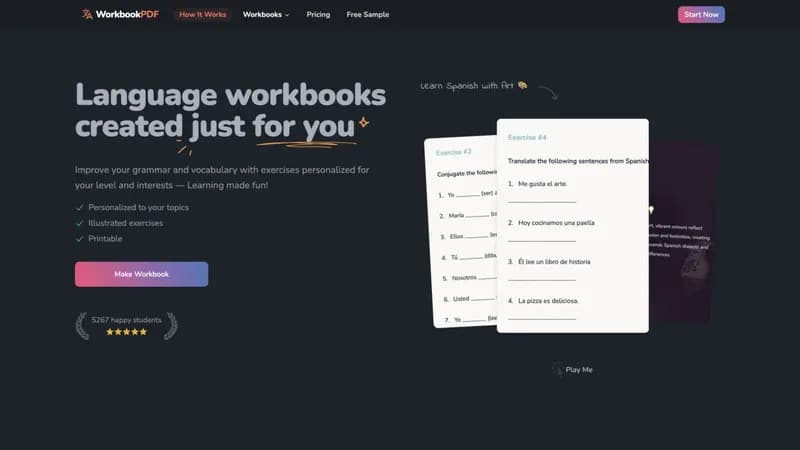Go to the Pricing page
The image size is (800, 450).
tap(318, 14)
